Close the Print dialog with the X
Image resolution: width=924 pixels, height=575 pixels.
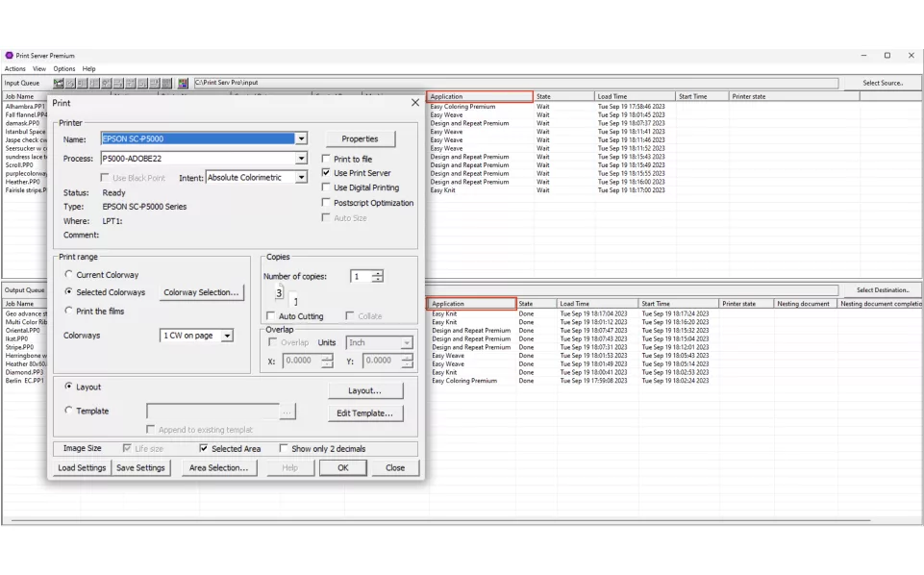click(x=415, y=103)
